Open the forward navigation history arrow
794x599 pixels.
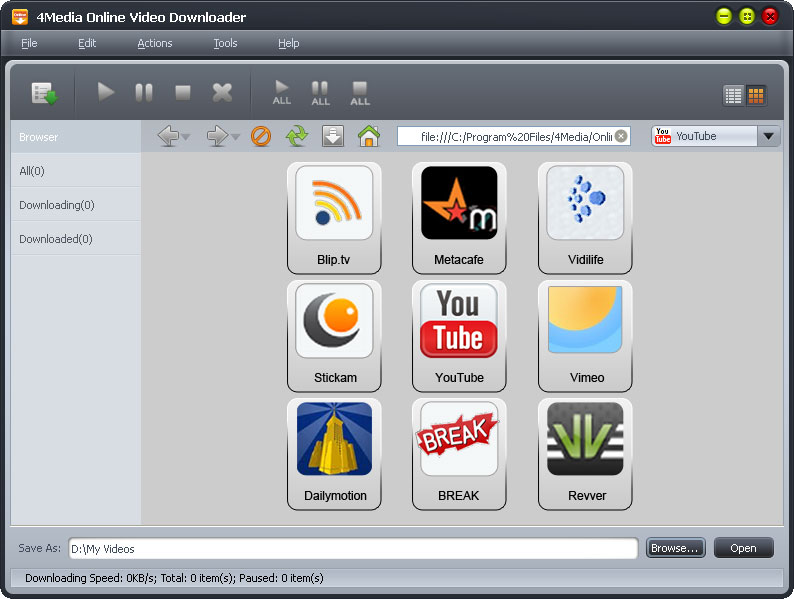pyautogui.click(x=236, y=137)
